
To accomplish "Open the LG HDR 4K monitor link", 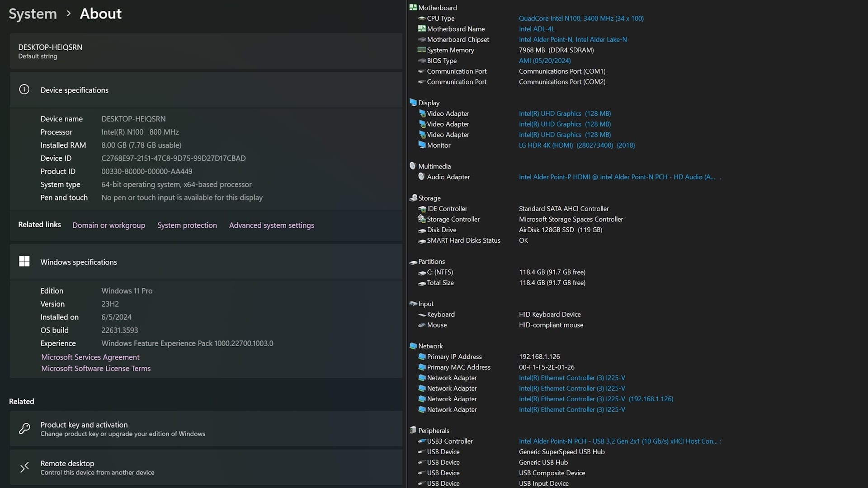I will [x=576, y=145].
